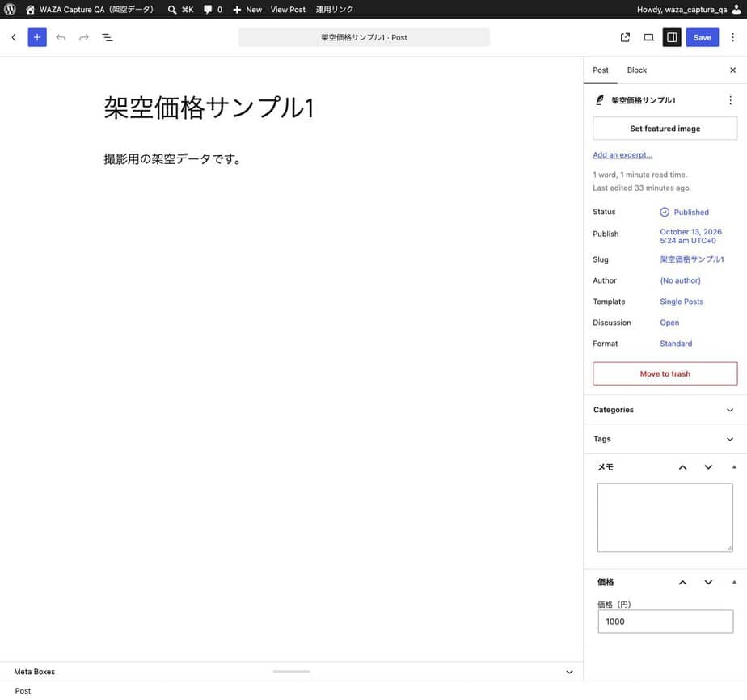The image size is (747, 700).
Task: Click the 価格（円） input with 1000
Action: (x=665, y=622)
